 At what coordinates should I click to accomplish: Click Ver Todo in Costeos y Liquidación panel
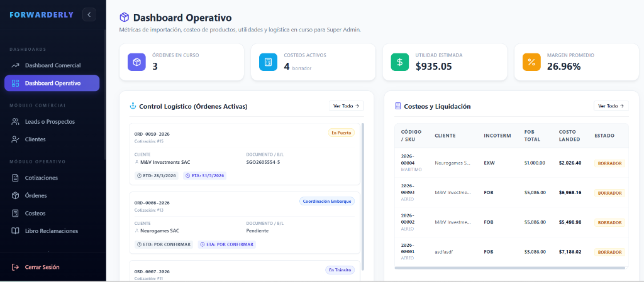[x=611, y=106]
